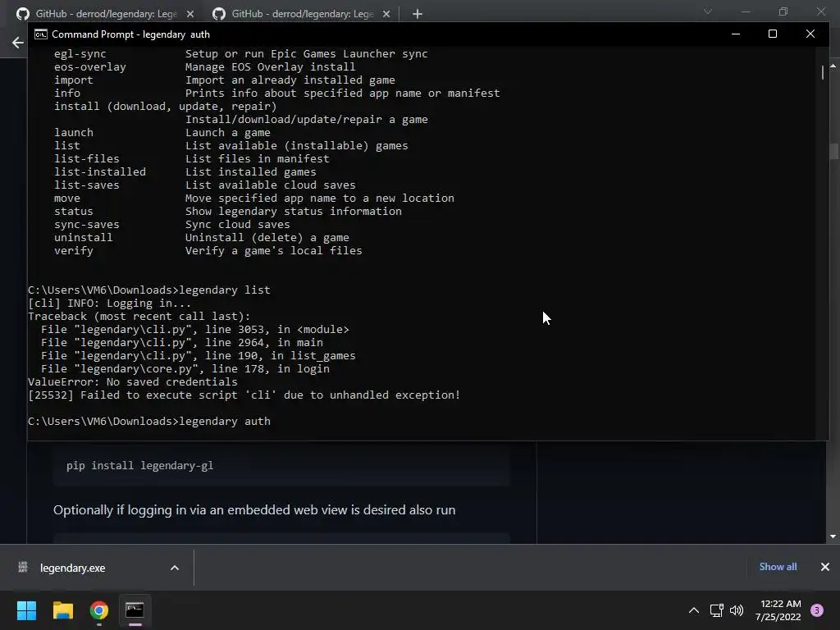Viewport: 840px width, 630px height.
Task: Maximize the Command Prompt window
Action: [x=773, y=34]
